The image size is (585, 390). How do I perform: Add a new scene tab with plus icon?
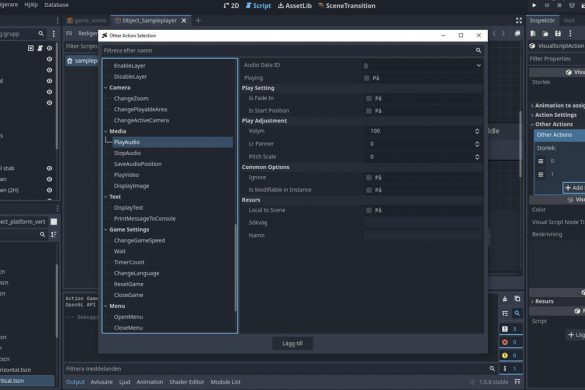[x=198, y=21]
